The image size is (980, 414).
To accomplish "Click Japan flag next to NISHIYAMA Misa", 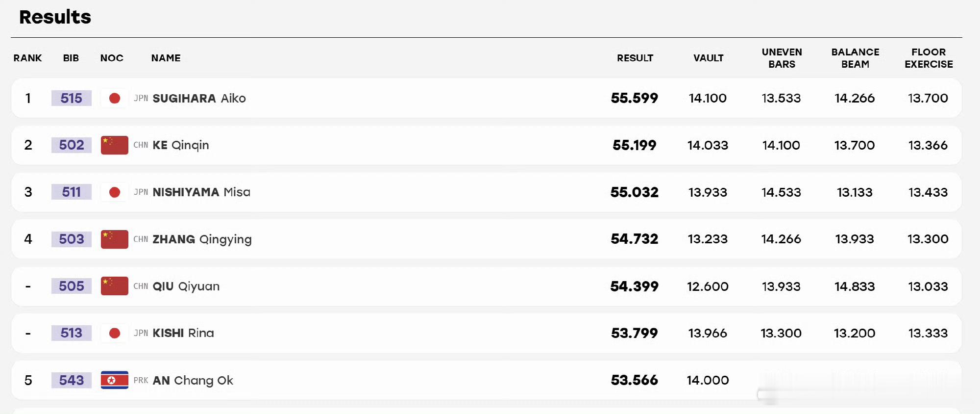I will tap(115, 192).
